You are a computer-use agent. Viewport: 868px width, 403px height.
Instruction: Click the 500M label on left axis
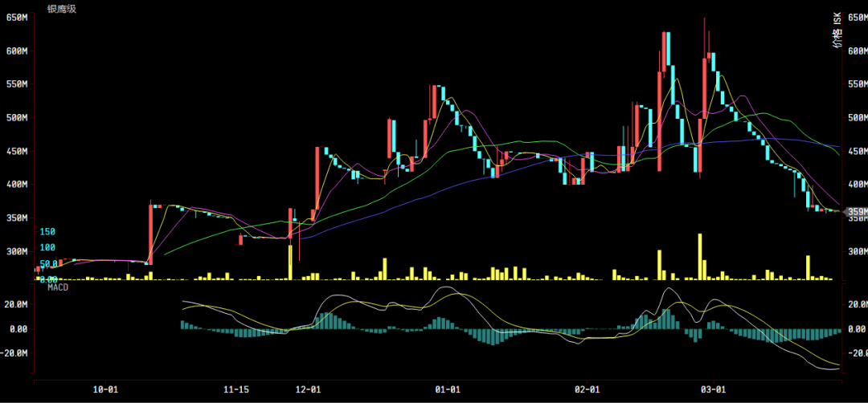click(x=17, y=117)
